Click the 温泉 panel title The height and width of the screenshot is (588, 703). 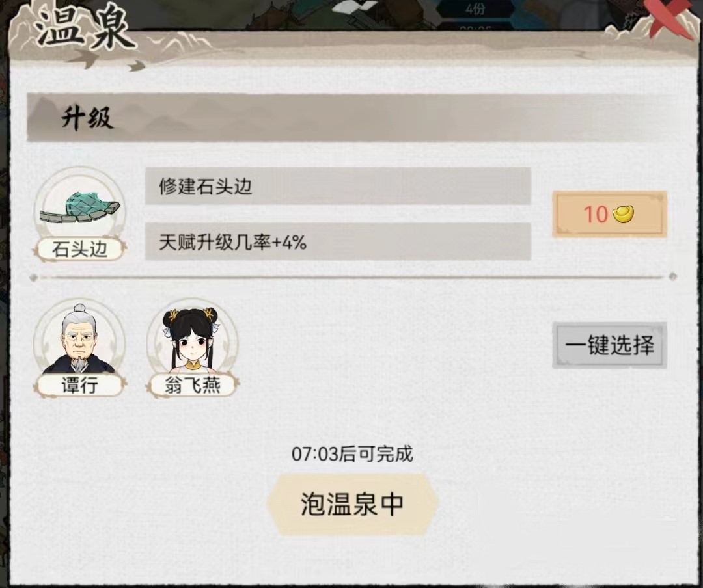[84, 28]
